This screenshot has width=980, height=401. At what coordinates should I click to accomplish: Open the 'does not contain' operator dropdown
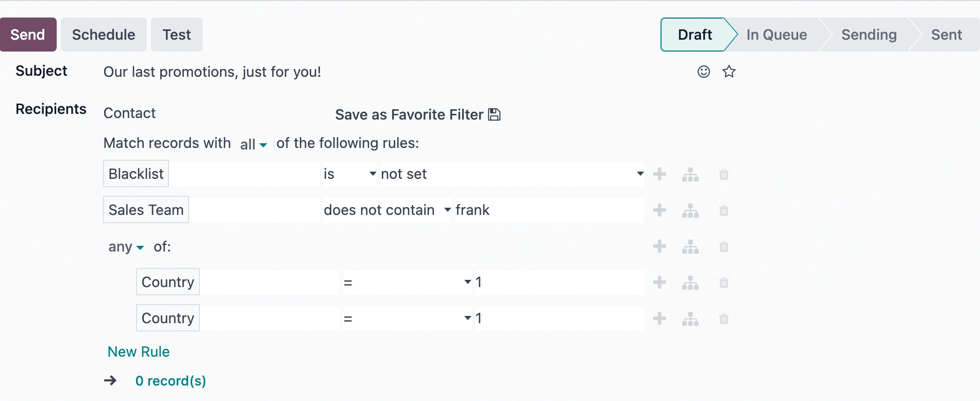pos(387,210)
